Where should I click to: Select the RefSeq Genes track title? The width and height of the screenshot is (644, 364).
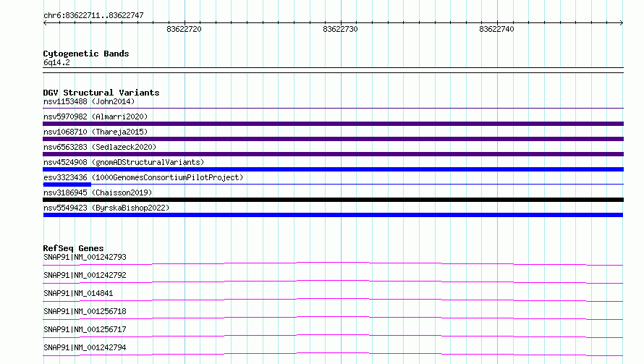73,248
